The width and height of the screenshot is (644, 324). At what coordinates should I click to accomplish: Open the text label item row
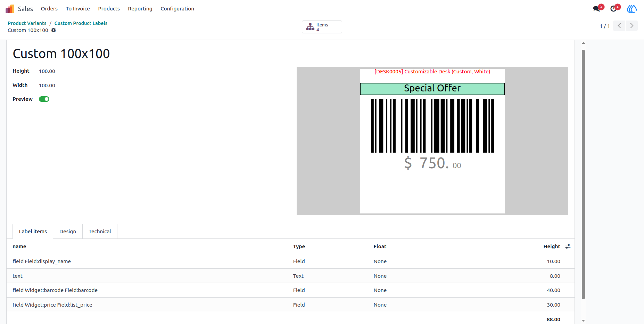290,276
